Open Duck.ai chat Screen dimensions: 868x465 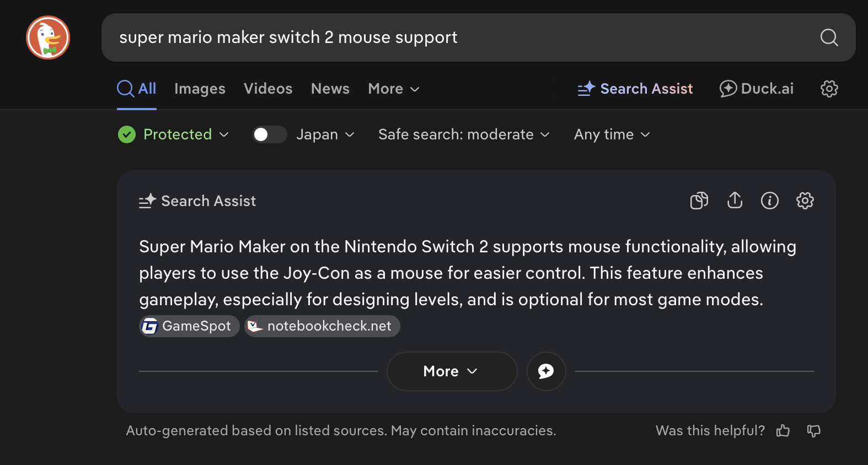[757, 89]
